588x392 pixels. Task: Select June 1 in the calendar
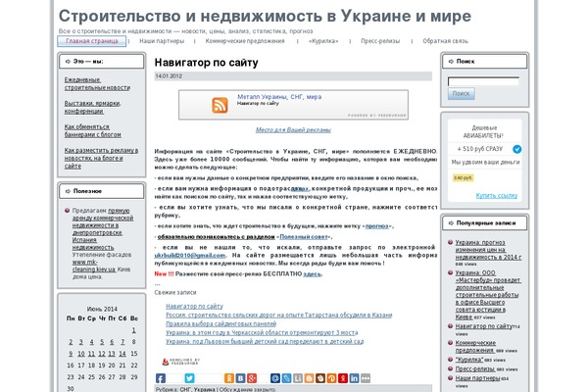click(x=133, y=330)
